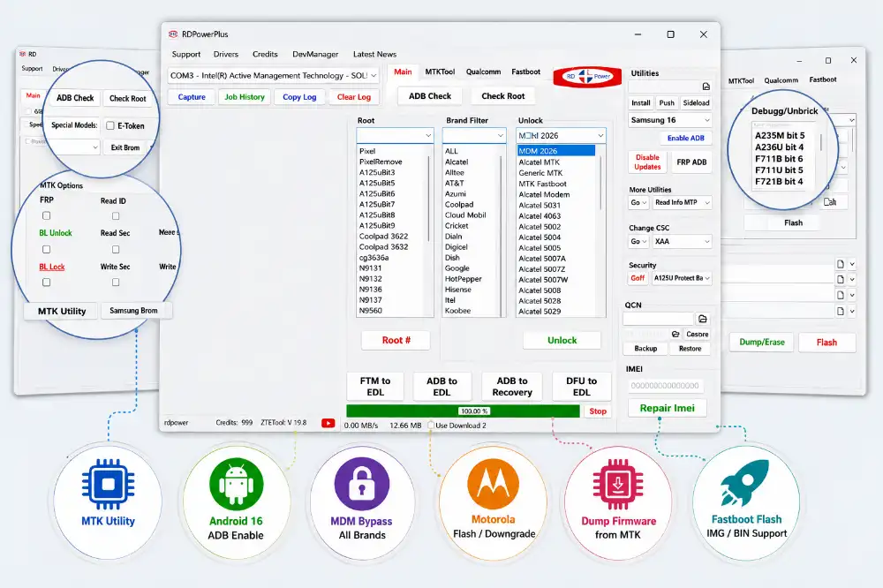Click the DFU to EDL button
This screenshot has height=588, width=883.
tap(581, 387)
